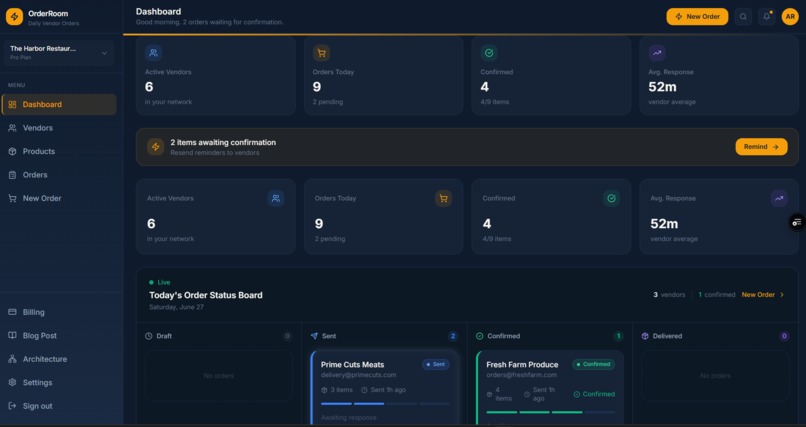This screenshot has width=806, height=427.
Task: Click the Settings gear icon in sidebar
Action: click(x=12, y=382)
